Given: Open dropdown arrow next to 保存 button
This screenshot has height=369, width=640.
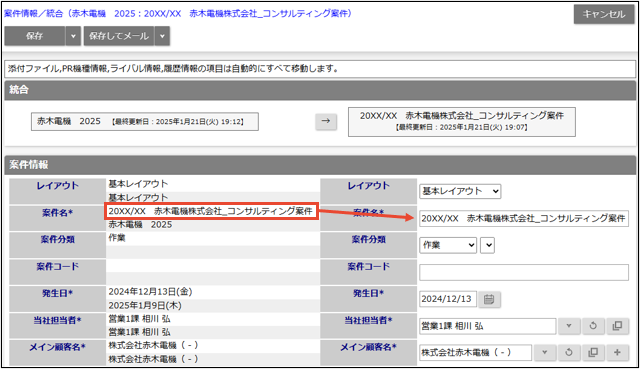Looking at the screenshot, I should [73, 36].
